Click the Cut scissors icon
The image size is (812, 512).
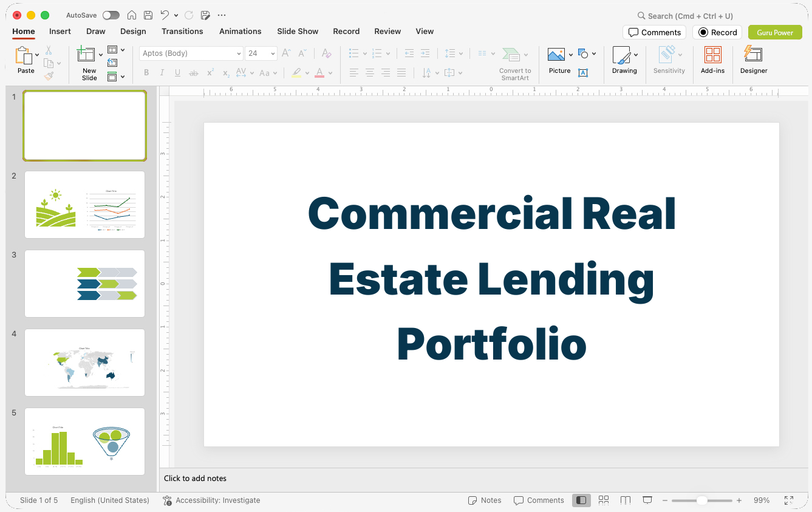coord(49,50)
